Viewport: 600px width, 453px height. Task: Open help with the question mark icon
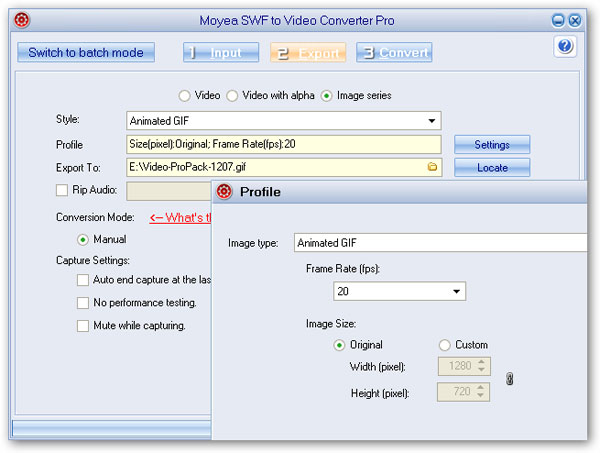tap(565, 46)
